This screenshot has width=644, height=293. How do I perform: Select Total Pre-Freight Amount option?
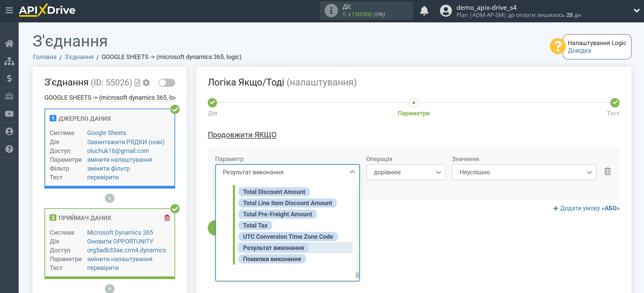click(277, 214)
